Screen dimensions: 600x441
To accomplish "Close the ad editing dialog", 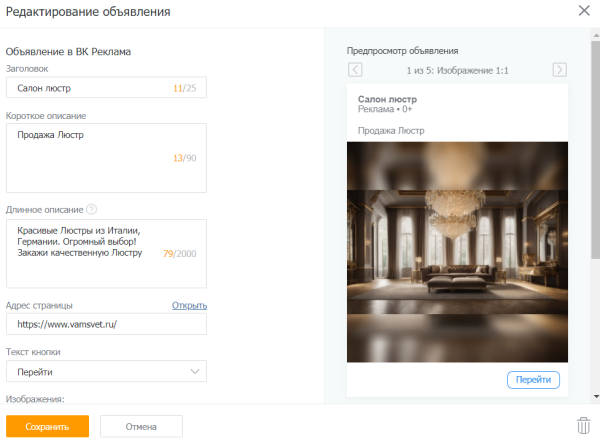I will [584, 12].
